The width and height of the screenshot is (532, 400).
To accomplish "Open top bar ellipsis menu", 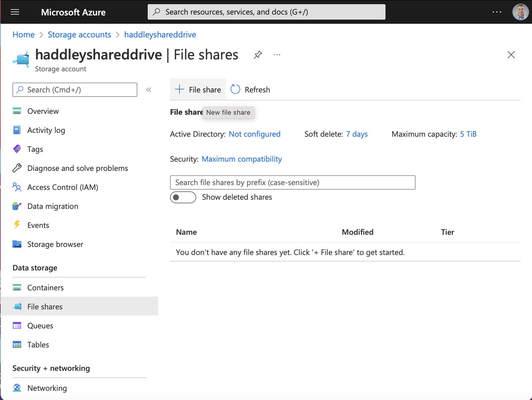I will click(x=497, y=12).
